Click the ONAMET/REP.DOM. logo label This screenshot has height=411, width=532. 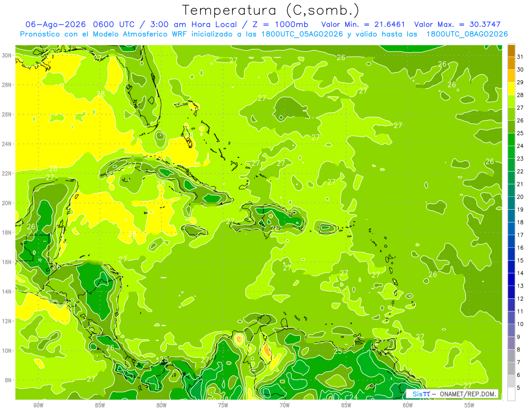pyautogui.click(x=452, y=394)
